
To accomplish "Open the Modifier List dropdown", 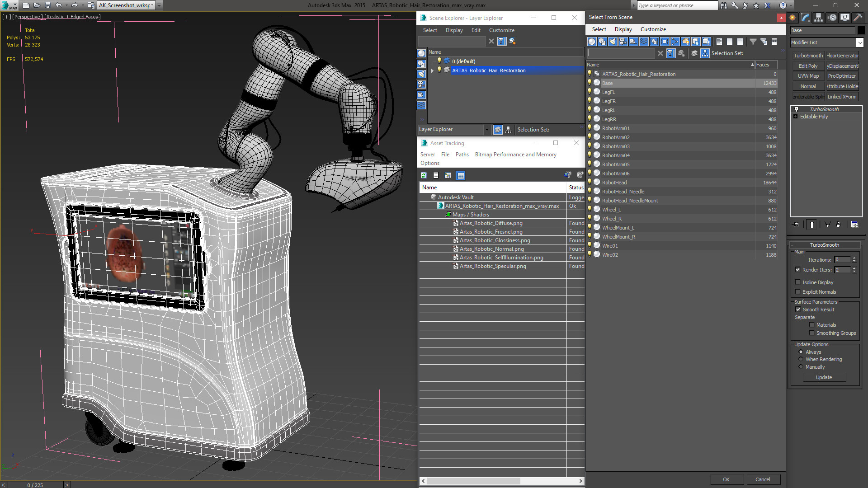I will [x=859, y=42].
